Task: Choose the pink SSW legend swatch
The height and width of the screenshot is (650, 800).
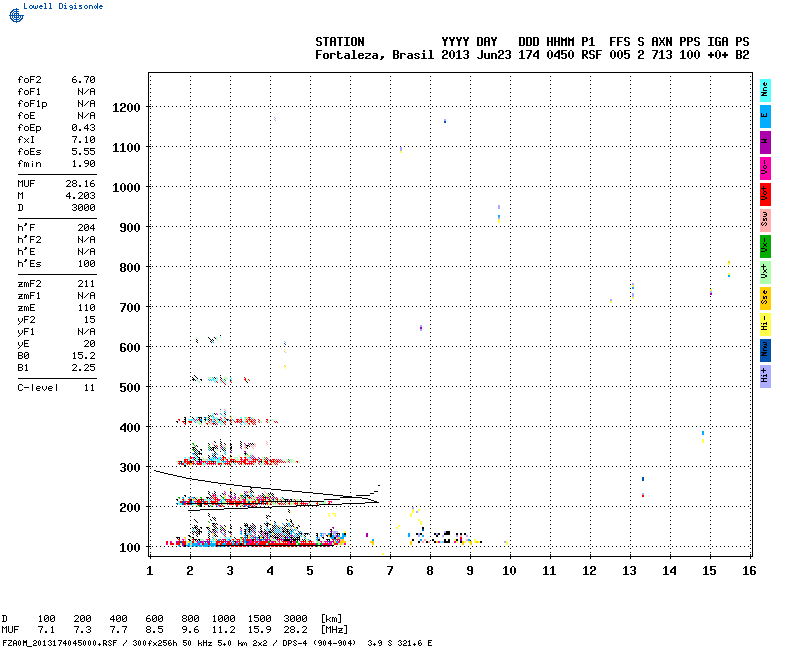Action: (765, 220)
